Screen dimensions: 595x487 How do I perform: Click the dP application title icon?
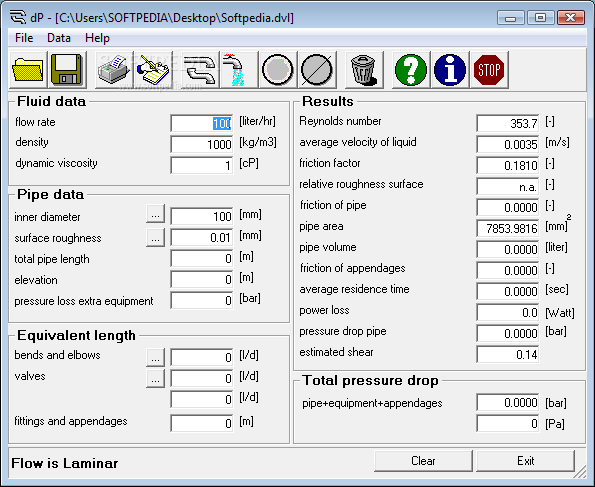pyautogui.click(x=17, y=17)
